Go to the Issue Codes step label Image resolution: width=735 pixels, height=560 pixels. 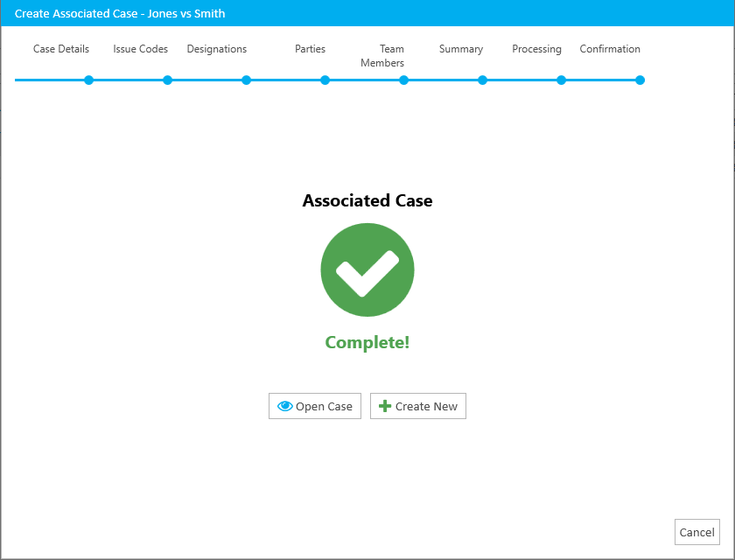point(141,49)
